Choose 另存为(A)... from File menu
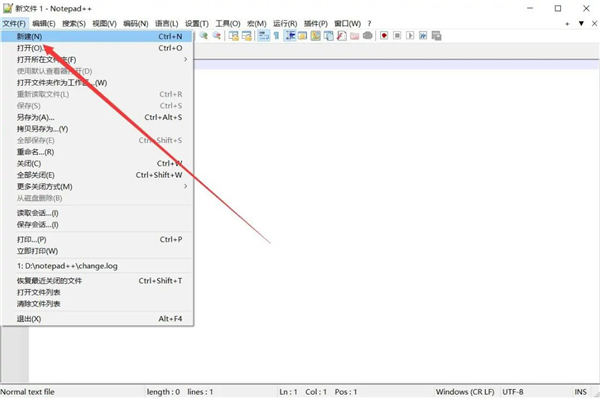Screen dimensions: 600x398 (97, 117)
